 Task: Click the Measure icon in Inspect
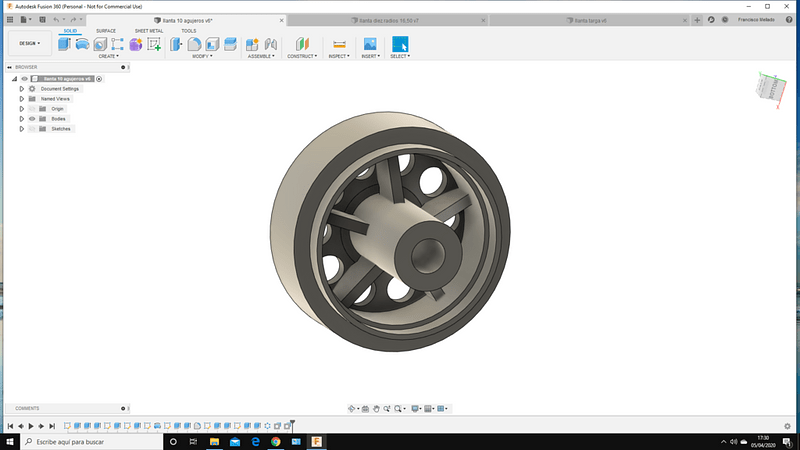click(339, 44)
